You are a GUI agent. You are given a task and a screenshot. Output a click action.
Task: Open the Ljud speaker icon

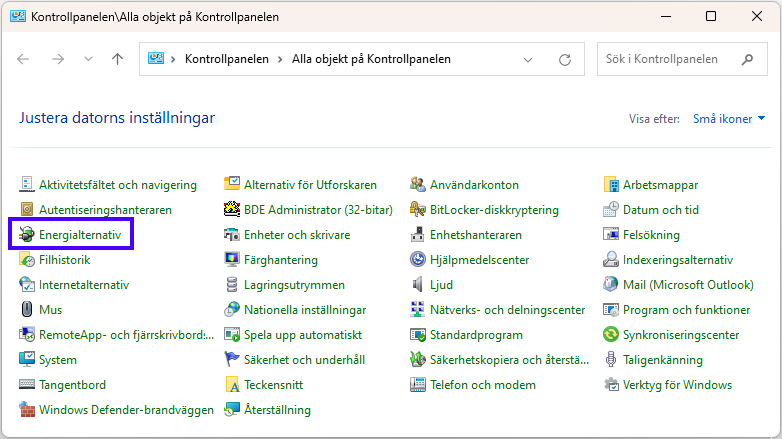418,285
